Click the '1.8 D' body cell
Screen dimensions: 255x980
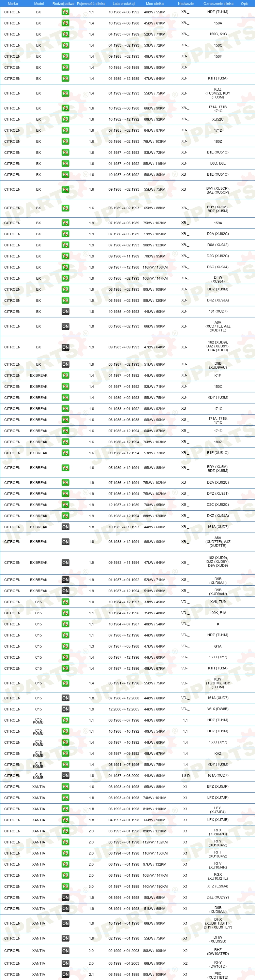point(185,776)
